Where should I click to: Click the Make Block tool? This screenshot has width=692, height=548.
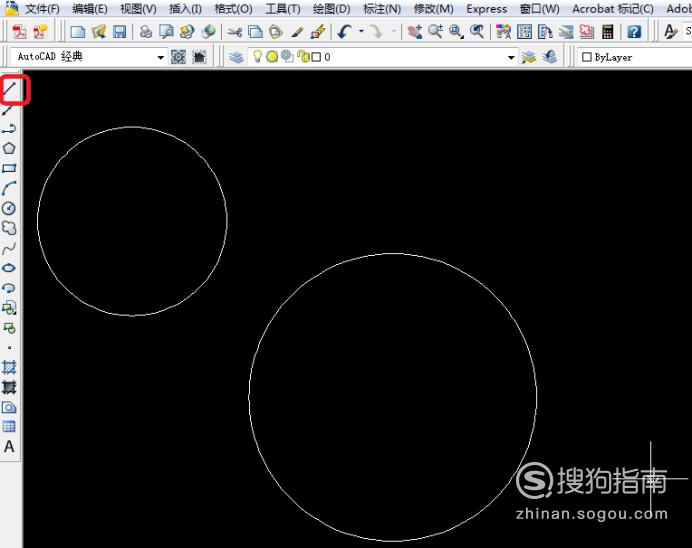(x=9, y=328)
